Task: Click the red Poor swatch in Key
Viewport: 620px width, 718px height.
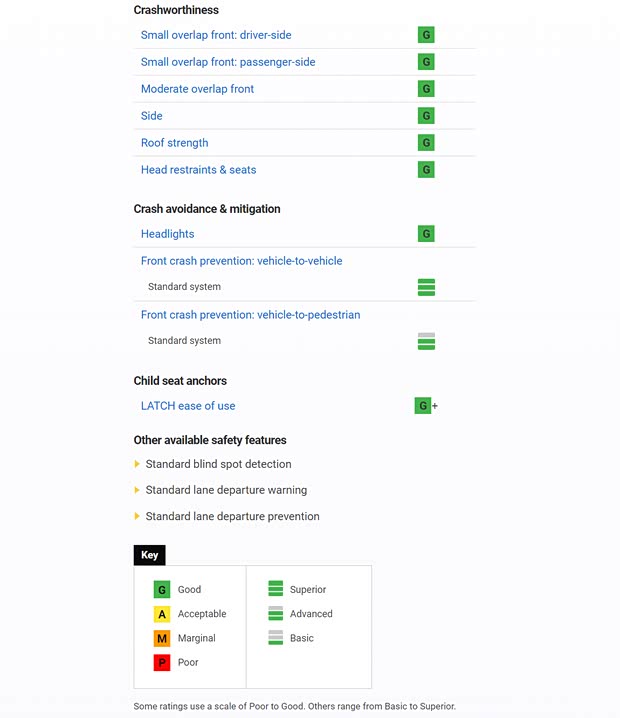Action: click(161, 662)
